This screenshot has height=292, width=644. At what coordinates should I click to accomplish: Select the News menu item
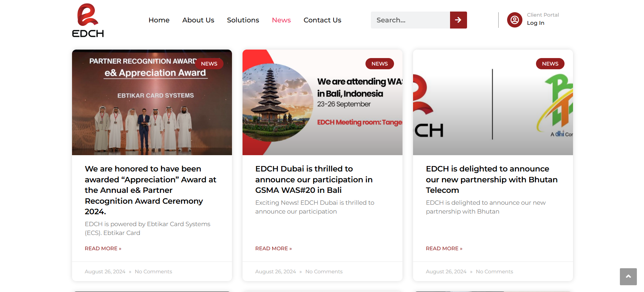tap(282, 20)
